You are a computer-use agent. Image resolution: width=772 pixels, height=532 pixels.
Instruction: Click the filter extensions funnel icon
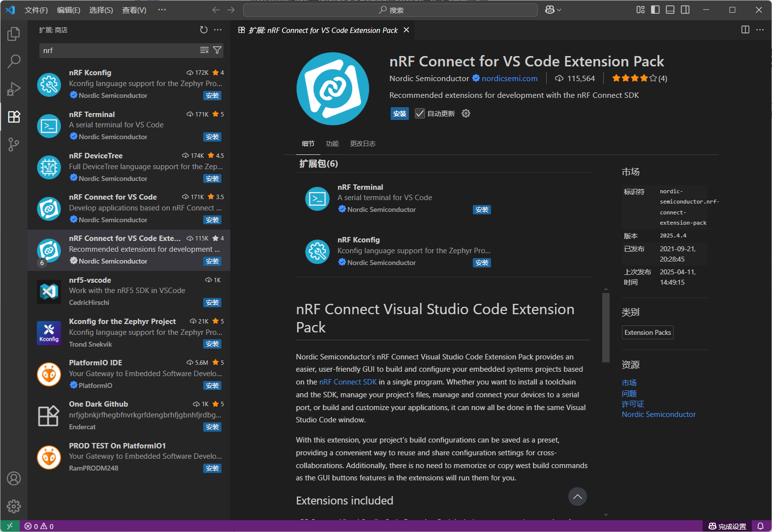click(217, 50)
